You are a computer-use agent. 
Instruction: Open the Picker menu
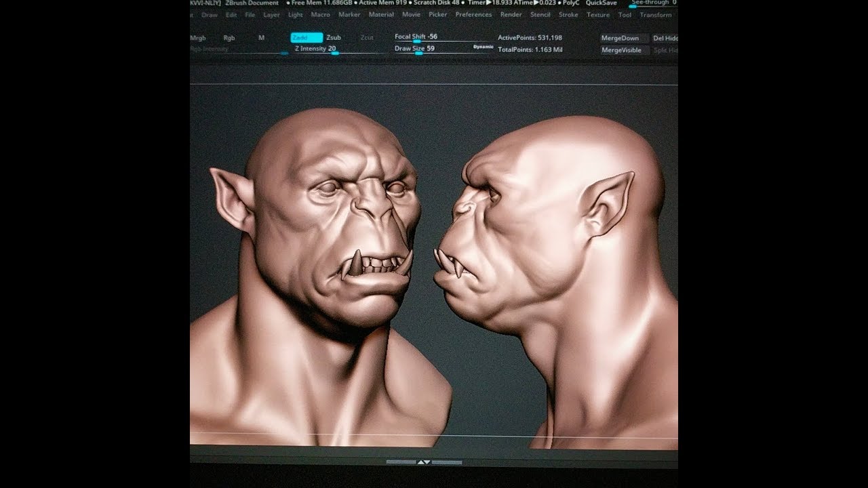[438, 15]
